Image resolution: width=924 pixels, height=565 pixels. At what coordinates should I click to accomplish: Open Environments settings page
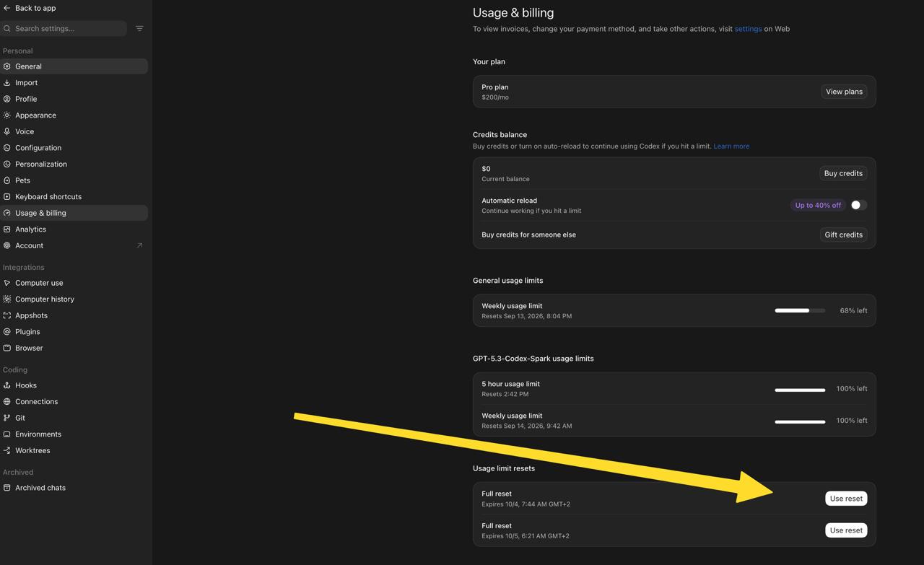click(x=74, y=434)
